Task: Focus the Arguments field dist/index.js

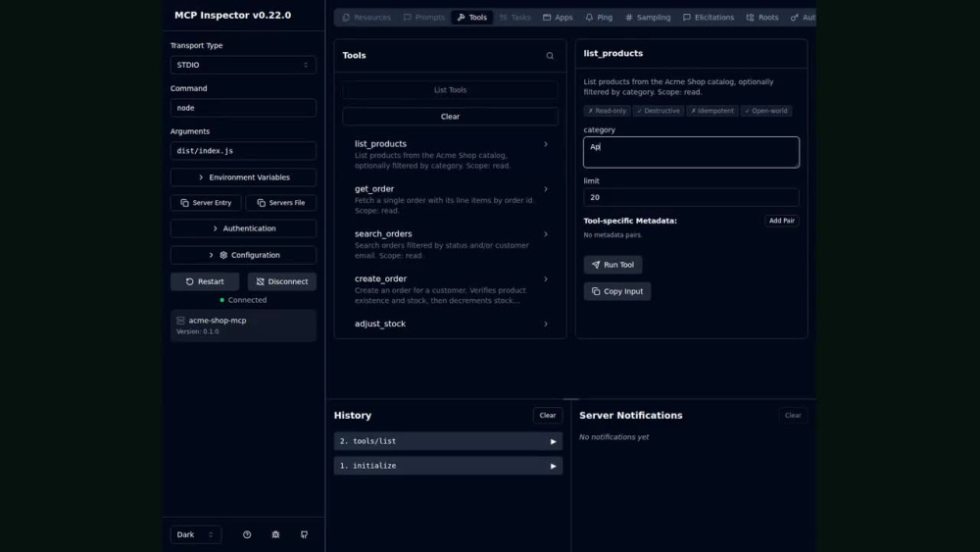Action: point(243,151)
